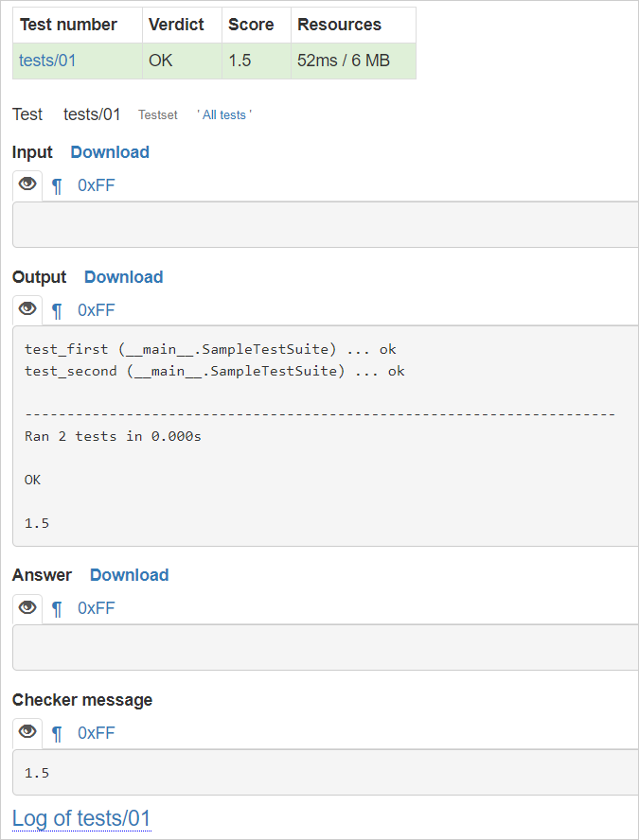Switch Answer view to 0xFF hex mode
Screen dimensions: 639x840
pyautogui.click(x=96, y=608)
